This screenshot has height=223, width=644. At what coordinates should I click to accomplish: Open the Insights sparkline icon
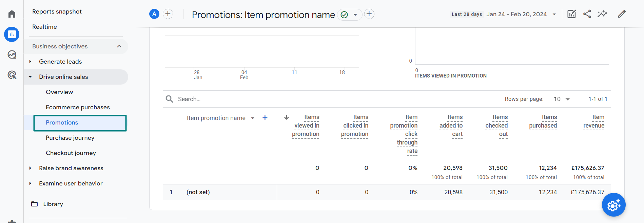point(602,14)
